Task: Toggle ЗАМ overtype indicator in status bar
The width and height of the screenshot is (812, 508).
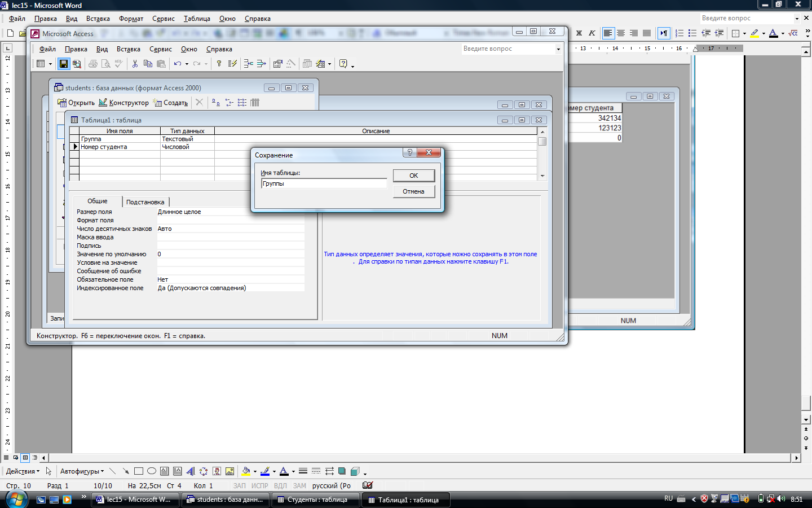Action: point(299,485)
